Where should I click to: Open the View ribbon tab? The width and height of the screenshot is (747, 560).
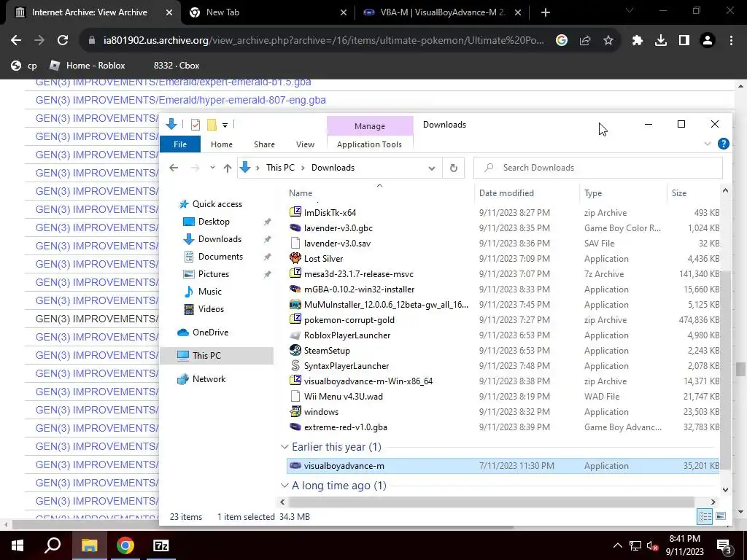(305, 144)
